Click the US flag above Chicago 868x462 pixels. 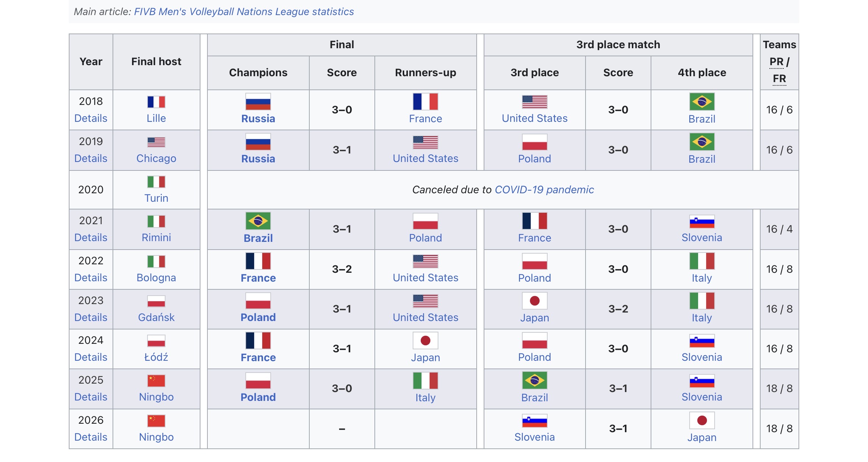pos(156,142)
